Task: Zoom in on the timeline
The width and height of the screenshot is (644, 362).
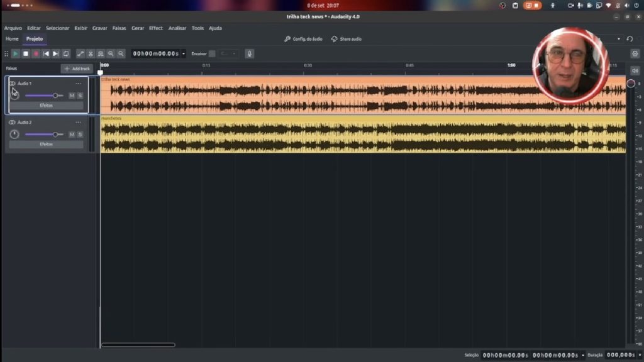Action: point(111,54)
